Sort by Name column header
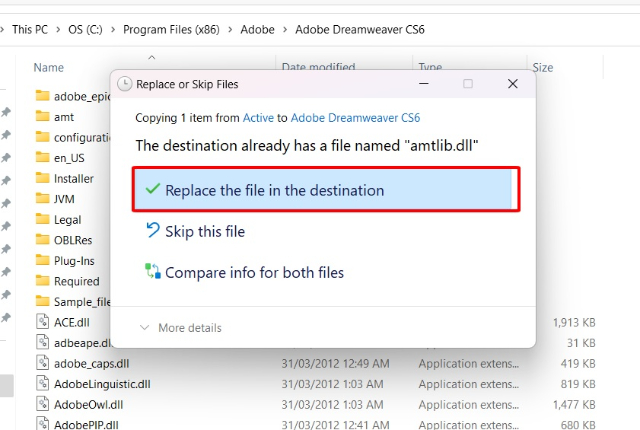 49,67
